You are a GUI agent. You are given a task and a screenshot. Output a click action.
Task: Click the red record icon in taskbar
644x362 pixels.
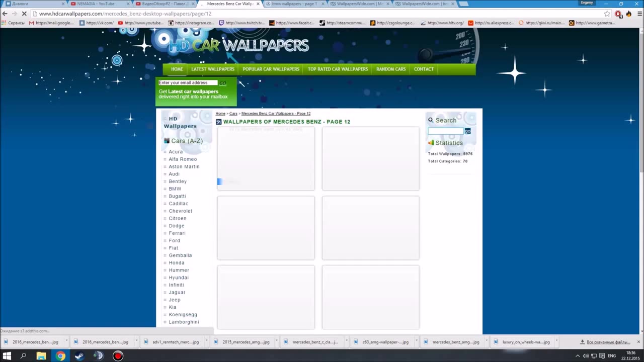[118, 356]
